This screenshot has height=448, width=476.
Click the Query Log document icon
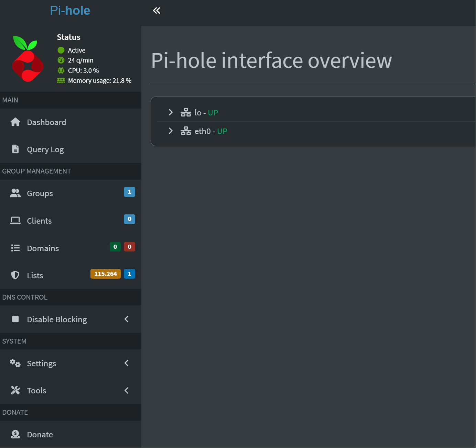(15, 149)
